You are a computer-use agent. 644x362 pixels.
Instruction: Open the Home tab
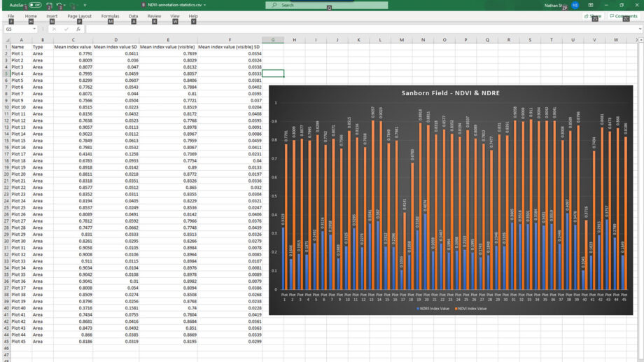tap(31, 16)
